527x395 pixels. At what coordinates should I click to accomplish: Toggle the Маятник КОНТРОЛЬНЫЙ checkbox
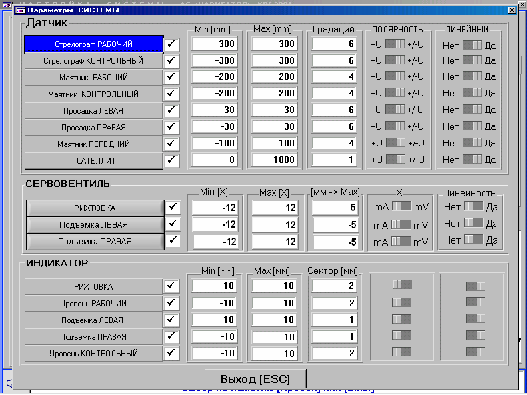(x=171, y=94)
